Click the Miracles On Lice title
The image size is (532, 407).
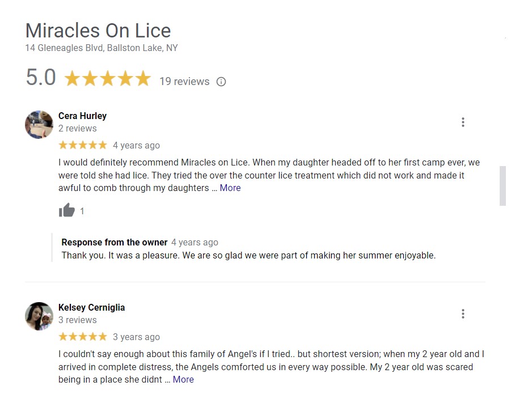98,31
